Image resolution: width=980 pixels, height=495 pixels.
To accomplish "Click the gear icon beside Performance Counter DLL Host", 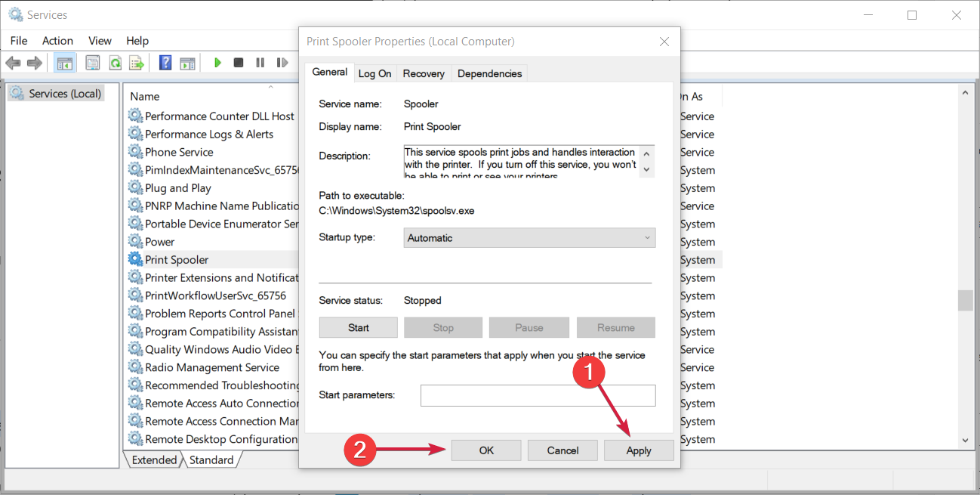I will pyautogui.click(x=135, y=116).
